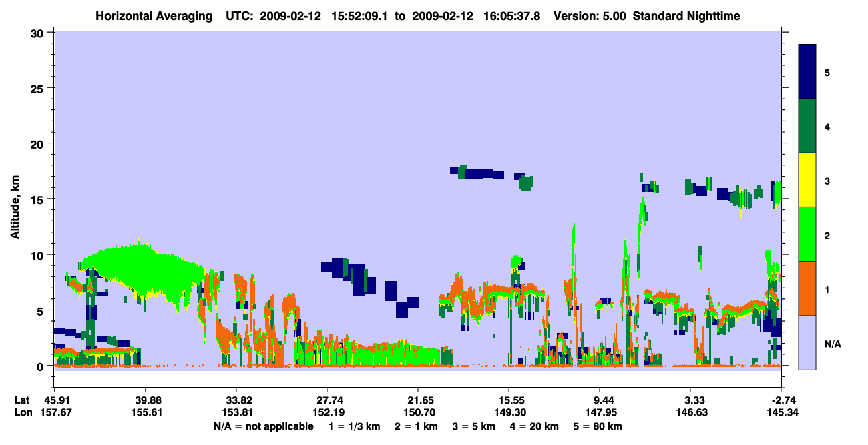Screen dimensions: 868x445
Task: Click longitude value 155.61
Action: [145, 413]
